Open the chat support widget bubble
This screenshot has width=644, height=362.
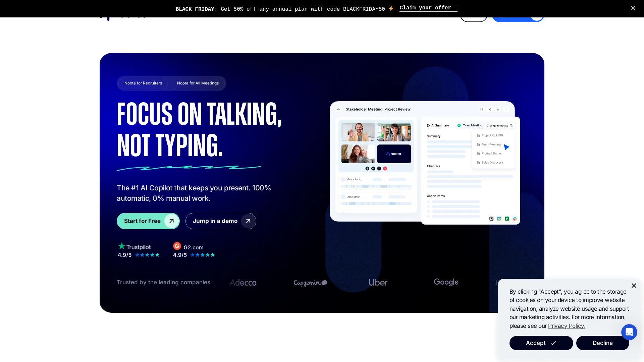[x=629, y=332]
